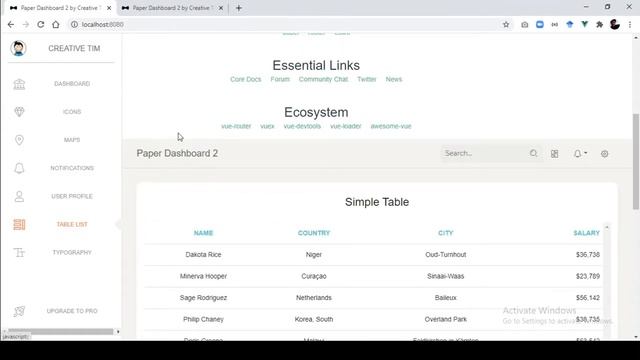The image size is (640, 360).
Task: Open a new browser tab
Action: point(239,8)
